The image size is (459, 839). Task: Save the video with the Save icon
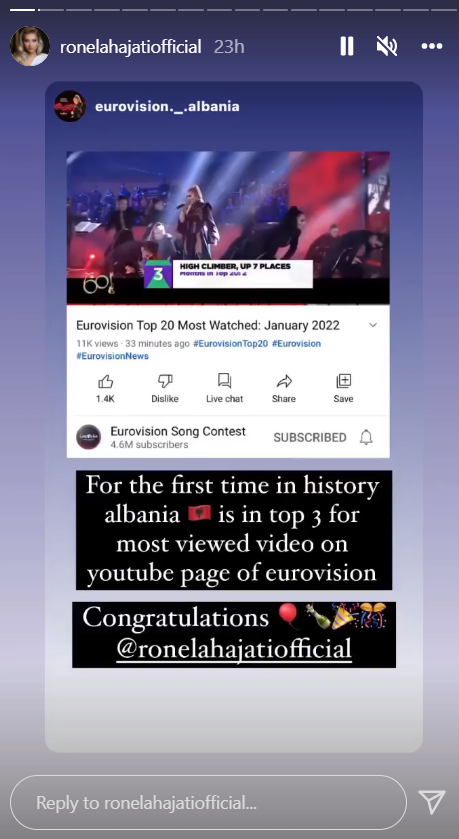[343, 381]
